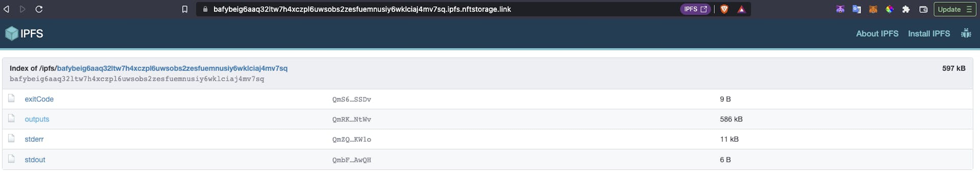Open the extensions puzzle piece menu

point(906,9)
